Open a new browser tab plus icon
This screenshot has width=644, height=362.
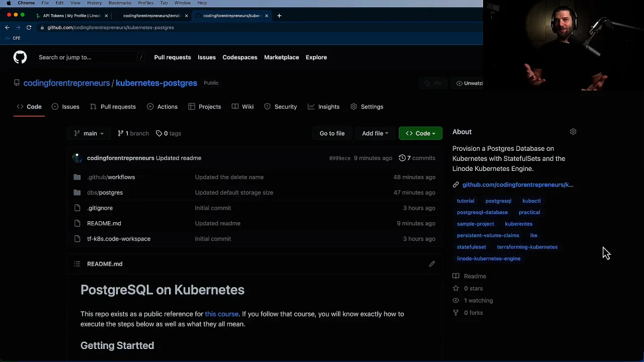(x=279, y=16)
